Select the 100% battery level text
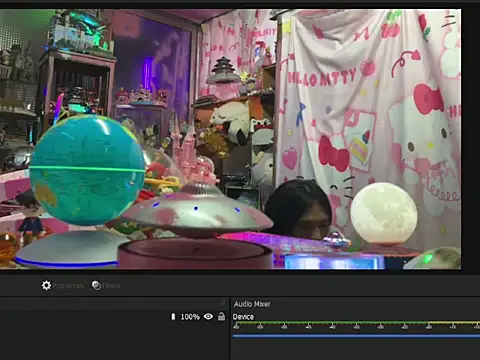 (x=190, y=317)
